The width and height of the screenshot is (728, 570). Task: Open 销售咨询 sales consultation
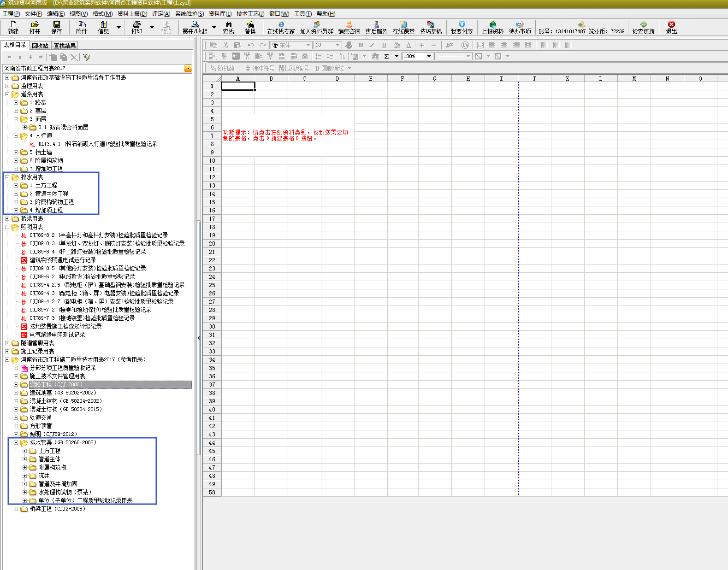click(x=349, y=27)
